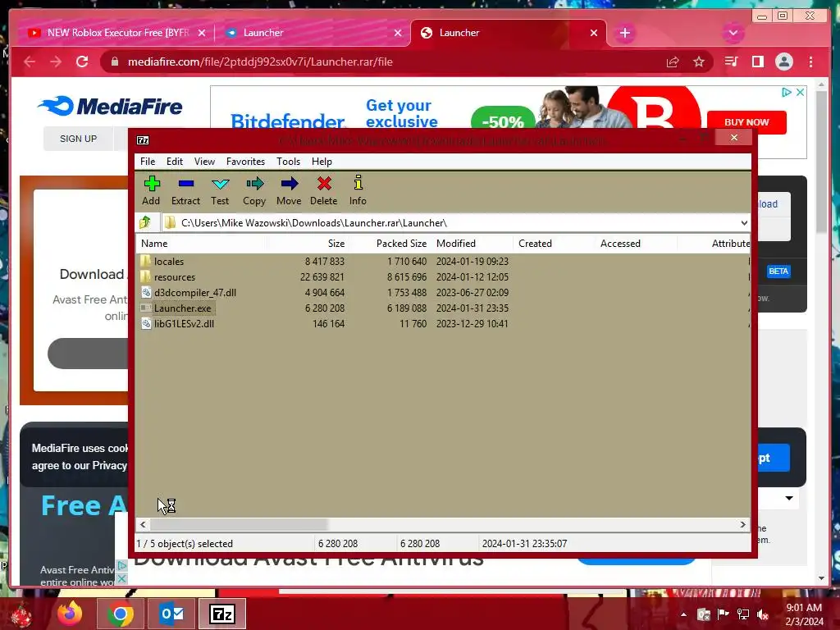
Task: Click the muted volume tray icon
Action: pos(763,614)
